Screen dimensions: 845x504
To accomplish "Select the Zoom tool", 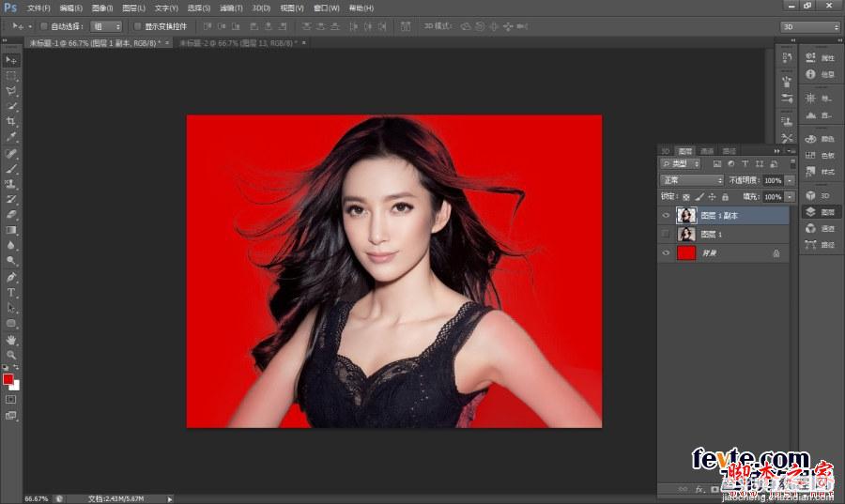I will [10, 356].
